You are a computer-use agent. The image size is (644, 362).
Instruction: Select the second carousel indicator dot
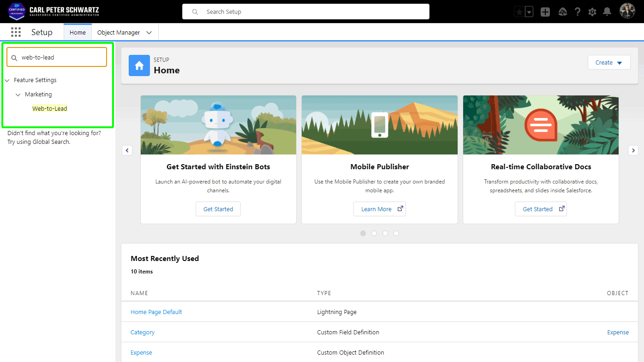(x=374, y=233)
